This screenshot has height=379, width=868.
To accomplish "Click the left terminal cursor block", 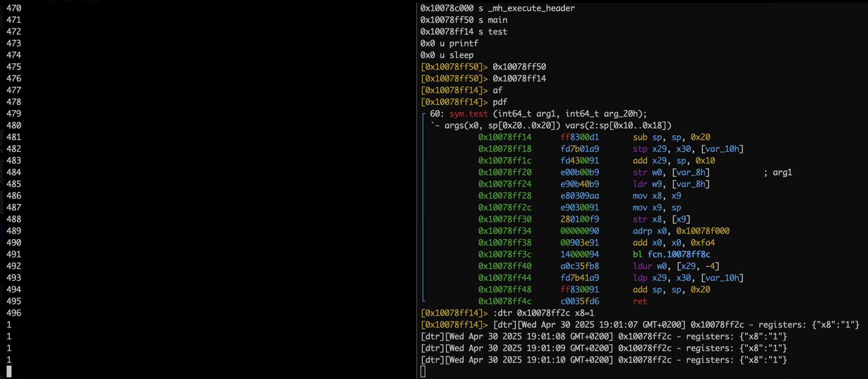I will click(x=9, y=372).
